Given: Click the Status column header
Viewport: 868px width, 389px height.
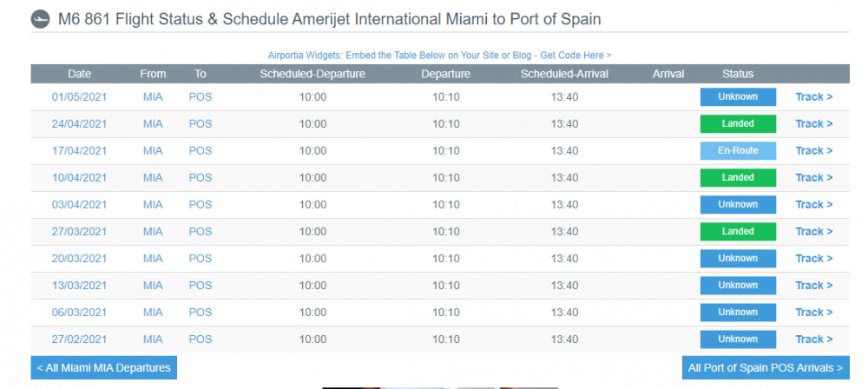Looking at the screenshot, I should [x=737, y=74].
